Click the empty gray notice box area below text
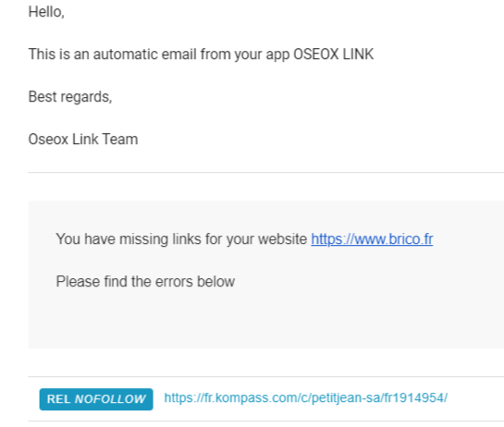The width and height of the screenshot is (504, 427). (266, 320)
